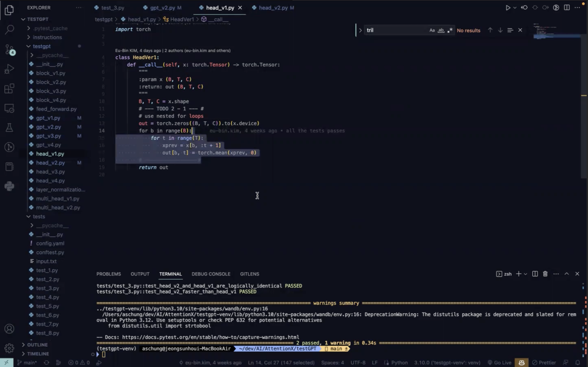
Task: Open the Extensions view
Action: click(x=9, y=89)
